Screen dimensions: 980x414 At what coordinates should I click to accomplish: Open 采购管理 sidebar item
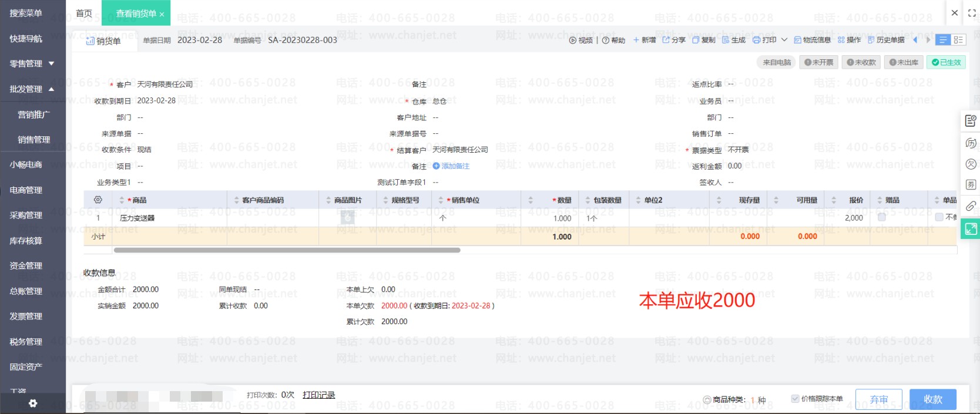26,215
